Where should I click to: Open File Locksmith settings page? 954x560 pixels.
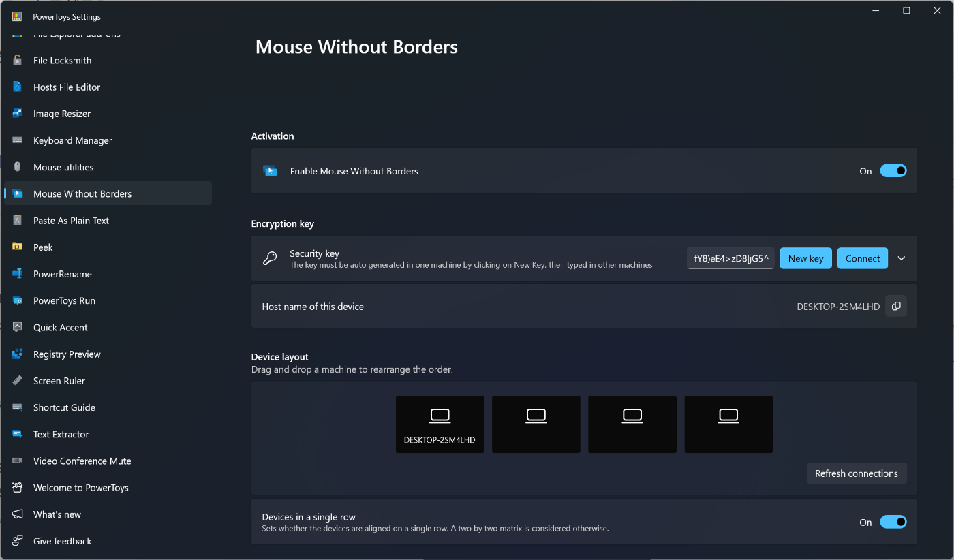pos(108,61)
